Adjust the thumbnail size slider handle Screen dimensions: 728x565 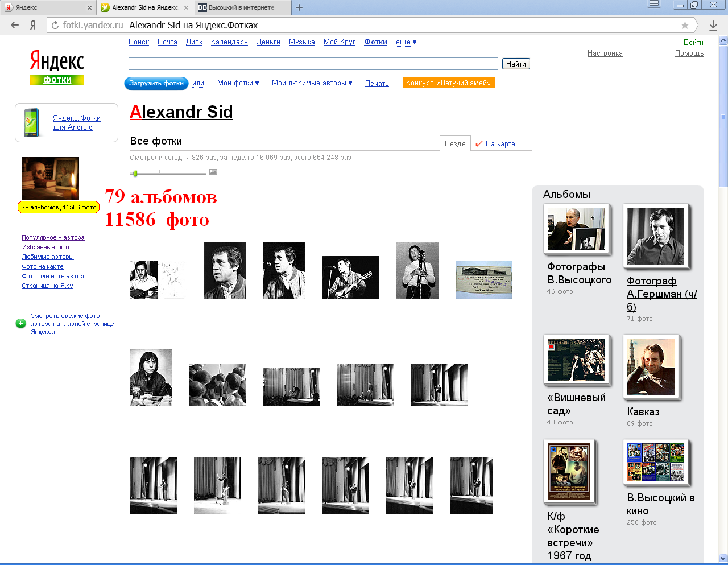coord(135,173)
